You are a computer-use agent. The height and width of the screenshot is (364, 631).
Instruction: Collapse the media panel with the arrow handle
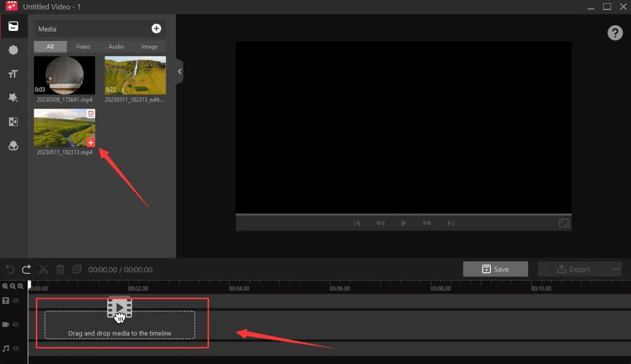click(x=180, y=71)
